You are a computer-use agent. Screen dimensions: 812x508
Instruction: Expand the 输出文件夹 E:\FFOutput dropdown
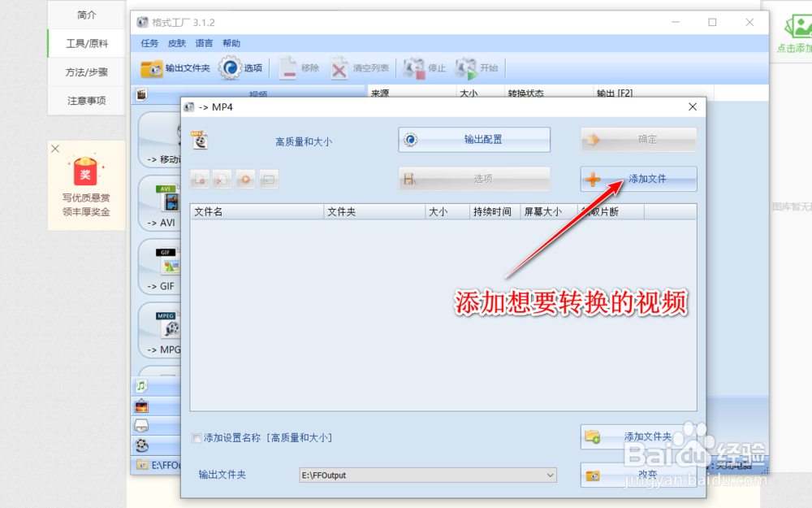click(550, 475)
